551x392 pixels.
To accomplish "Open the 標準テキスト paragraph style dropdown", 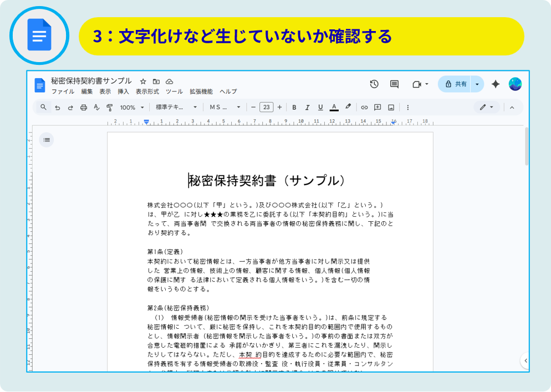I will 176,108.
